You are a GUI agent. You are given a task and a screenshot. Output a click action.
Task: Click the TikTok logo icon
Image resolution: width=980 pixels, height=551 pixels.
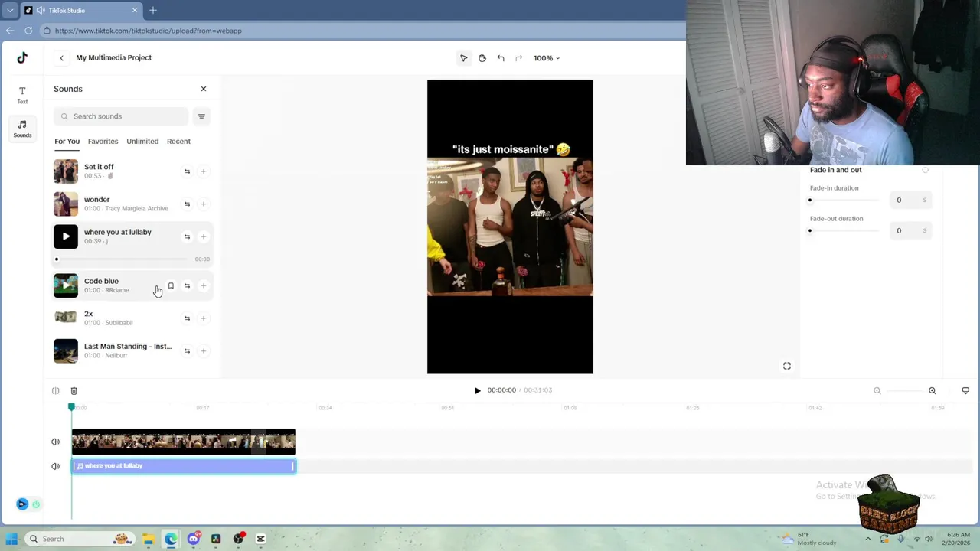coord(22,57)
